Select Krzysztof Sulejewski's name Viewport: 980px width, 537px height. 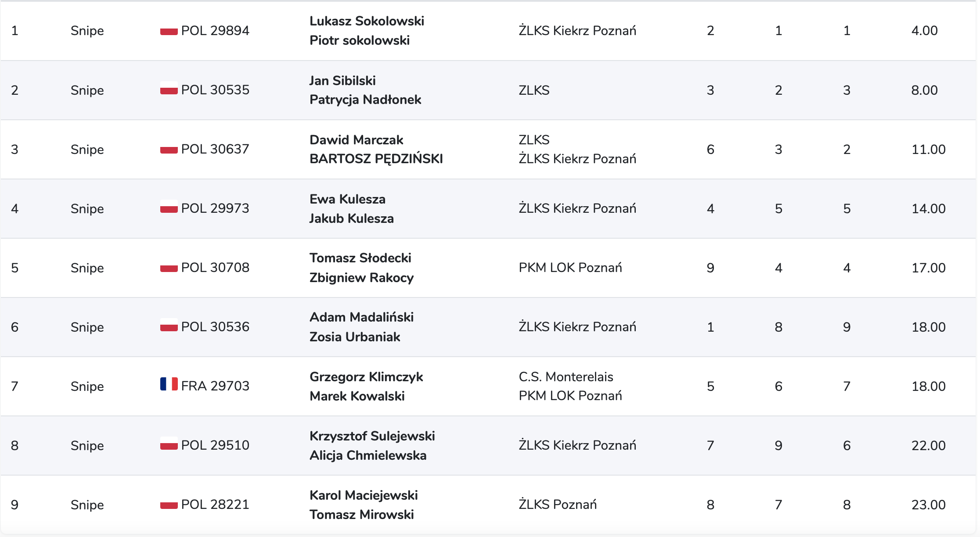372,436
